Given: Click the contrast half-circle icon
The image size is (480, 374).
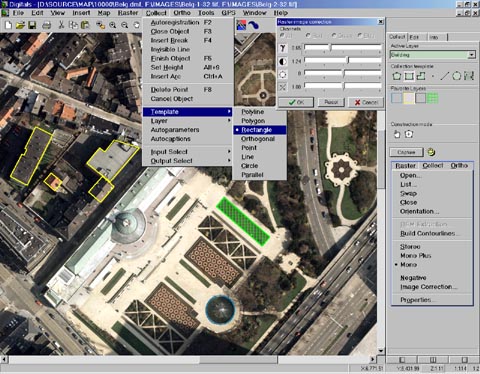Looking at the screenshot, I should click(x=283, y=61).
